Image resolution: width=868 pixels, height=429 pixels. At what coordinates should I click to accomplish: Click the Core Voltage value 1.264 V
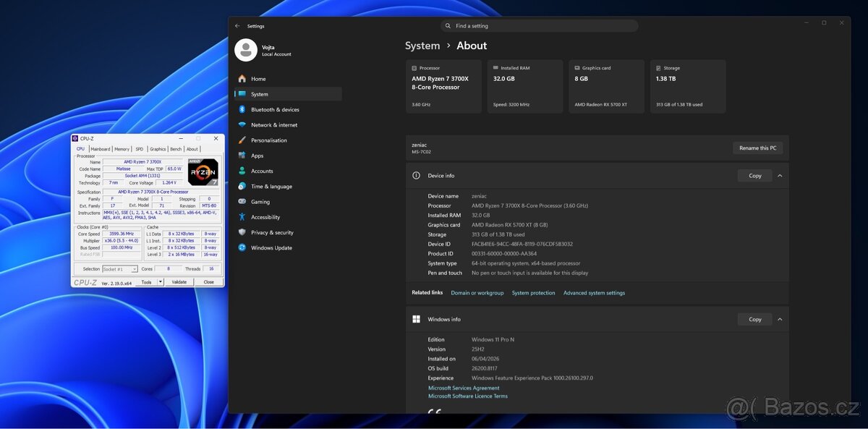[x=169, y=182]
